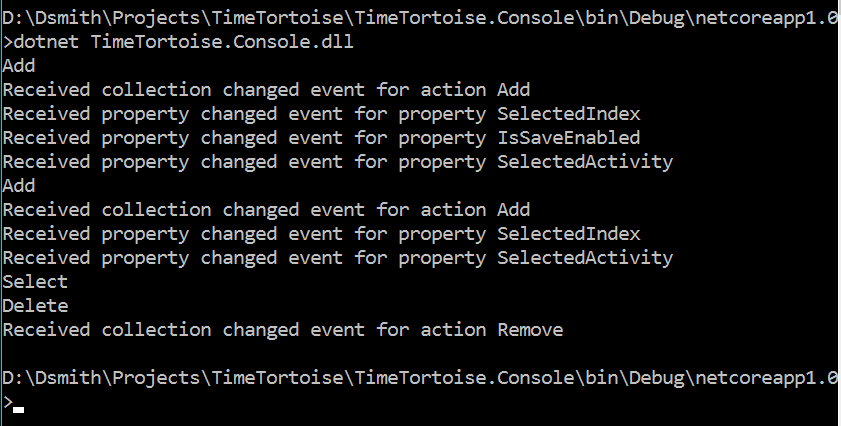Click "Received" on the IsSaveEnabled event line
The image size is (841, 426).
pos(46,138)
